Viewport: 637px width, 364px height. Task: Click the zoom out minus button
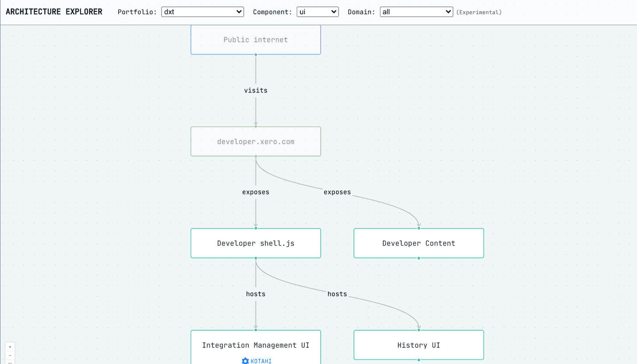coord(10,355)
